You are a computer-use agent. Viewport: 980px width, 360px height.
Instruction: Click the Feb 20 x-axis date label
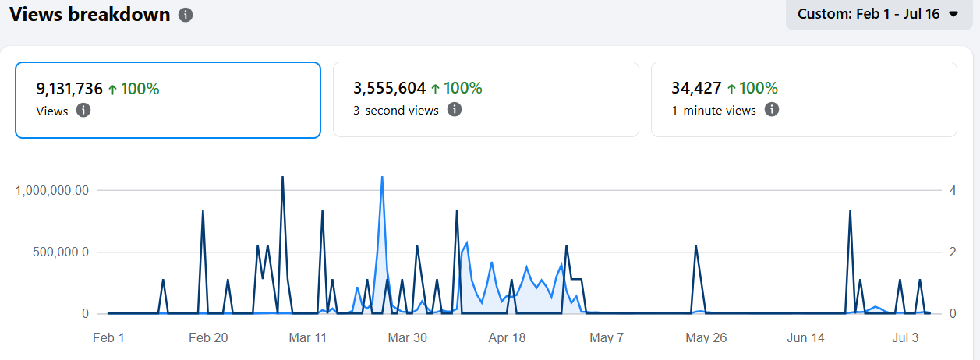coord(208,337)
